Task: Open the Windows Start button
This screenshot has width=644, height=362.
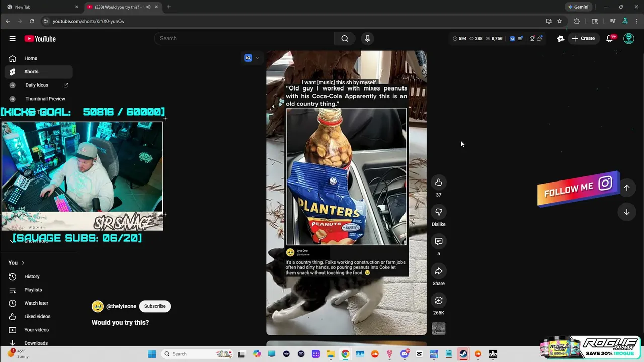Action: tap(152, 354)
